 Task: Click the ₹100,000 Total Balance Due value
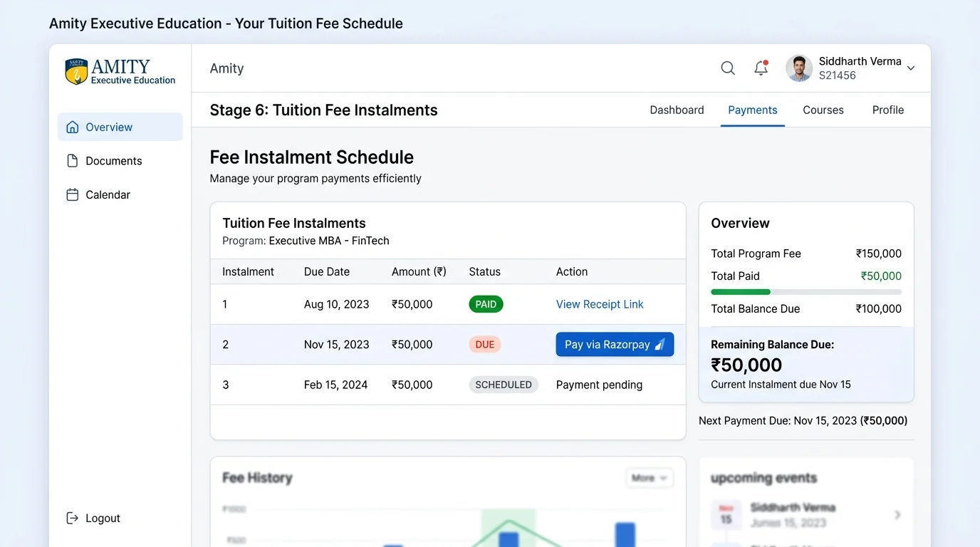point(879,308)
